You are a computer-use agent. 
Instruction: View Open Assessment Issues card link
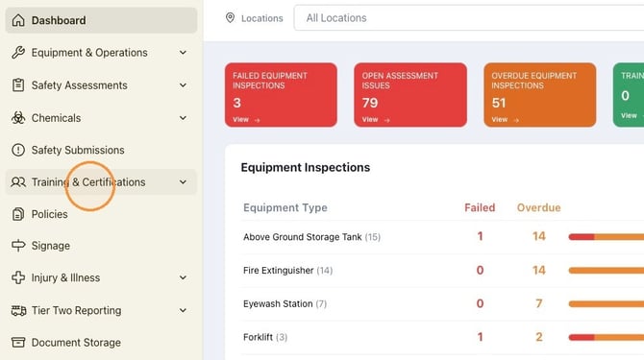(x=376, y=120)
